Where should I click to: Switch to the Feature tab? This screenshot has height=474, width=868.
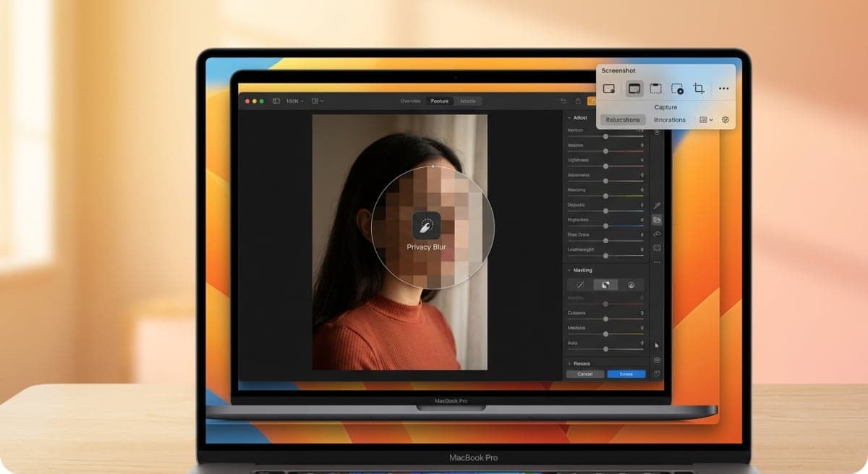click(x=440, y=101)
